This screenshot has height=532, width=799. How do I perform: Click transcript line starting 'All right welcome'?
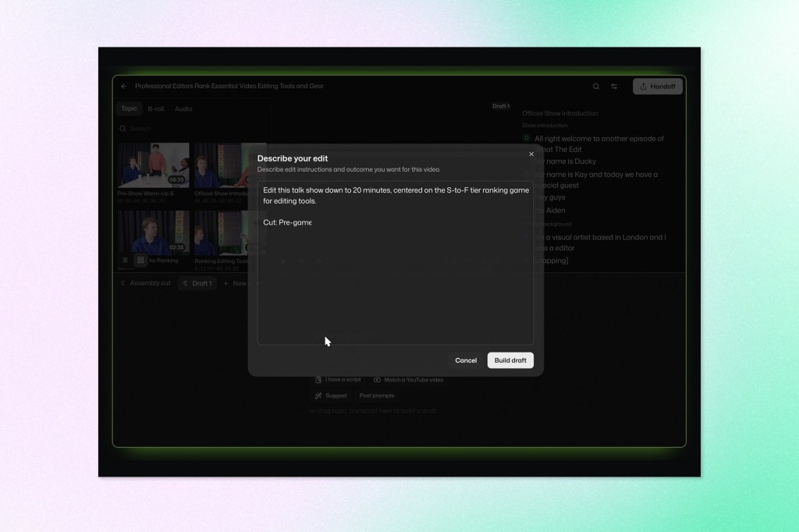599,144
